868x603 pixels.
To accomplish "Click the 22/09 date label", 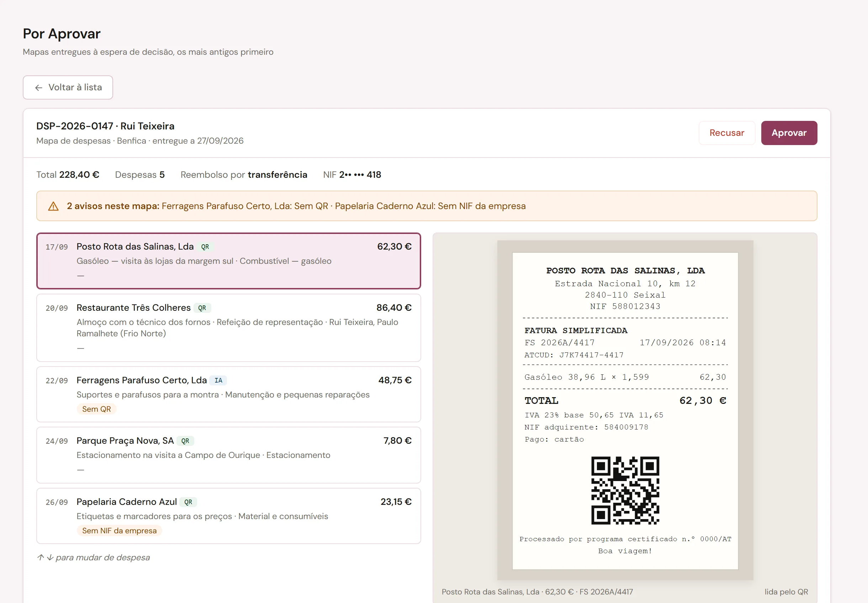I will pos(57,381).
